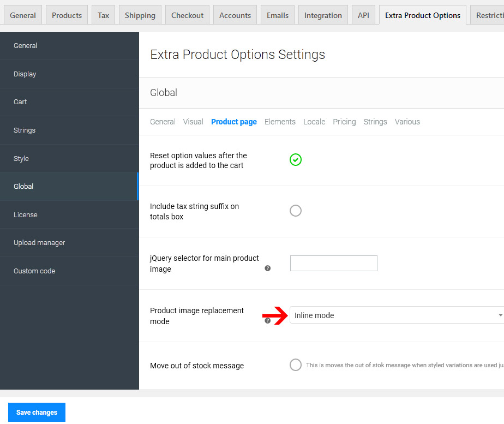Open Product image replacement mode dropdown

coord(397,315)
